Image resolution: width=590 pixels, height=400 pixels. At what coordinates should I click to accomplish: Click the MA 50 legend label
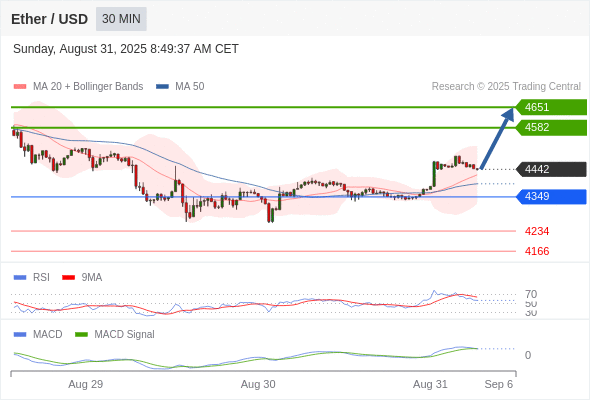tap(190, 87)
